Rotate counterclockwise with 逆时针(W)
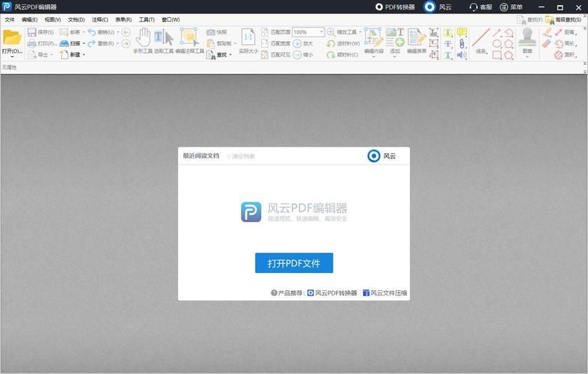 pos(343,43)
